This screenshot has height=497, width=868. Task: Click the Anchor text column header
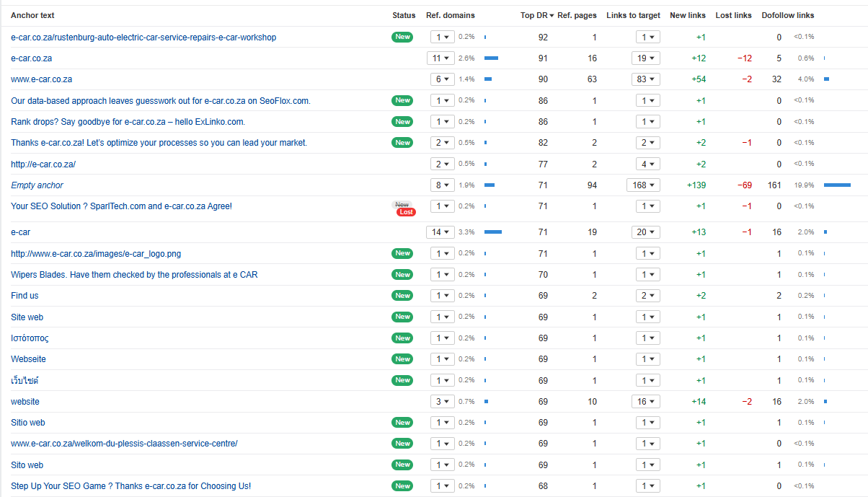click(x=32, y=15)
